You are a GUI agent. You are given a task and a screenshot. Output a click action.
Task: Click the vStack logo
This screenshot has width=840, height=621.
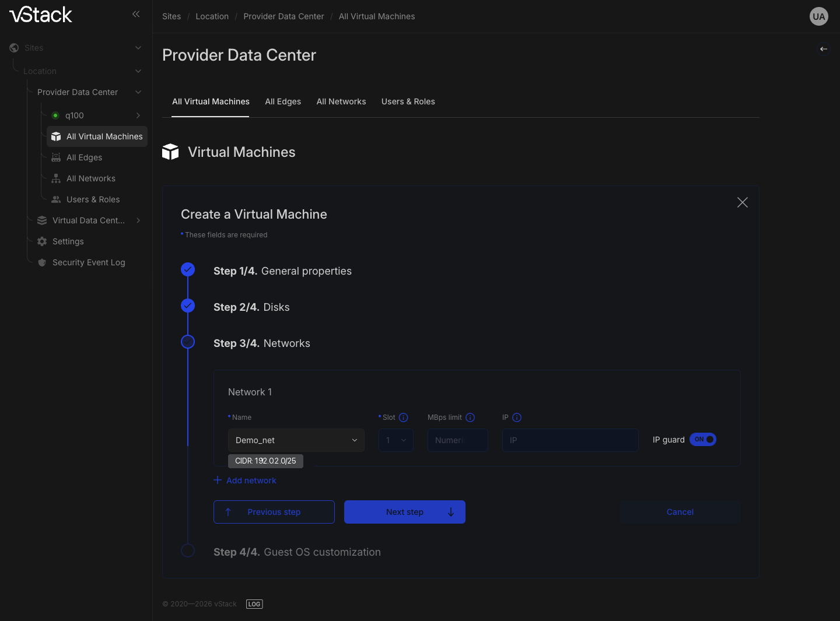[41, 15]
